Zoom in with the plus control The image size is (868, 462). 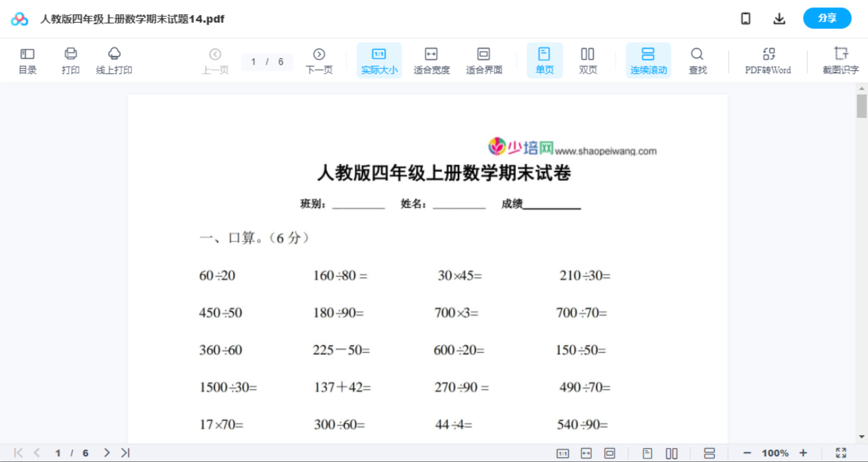pos(803,452)
